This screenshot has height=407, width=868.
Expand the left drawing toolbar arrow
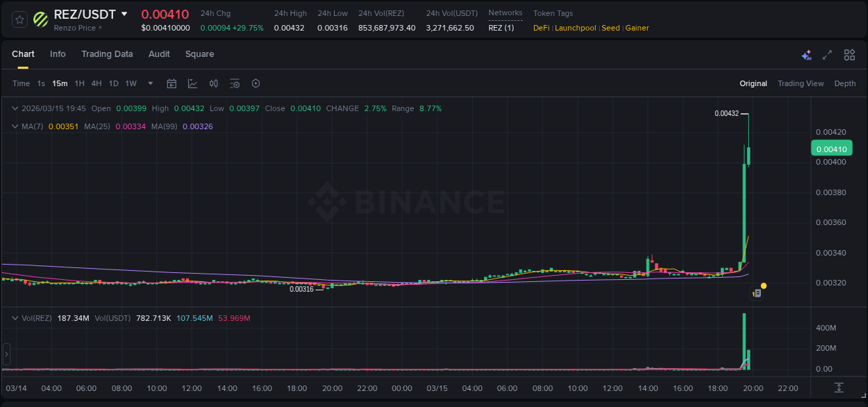point(6,354)
